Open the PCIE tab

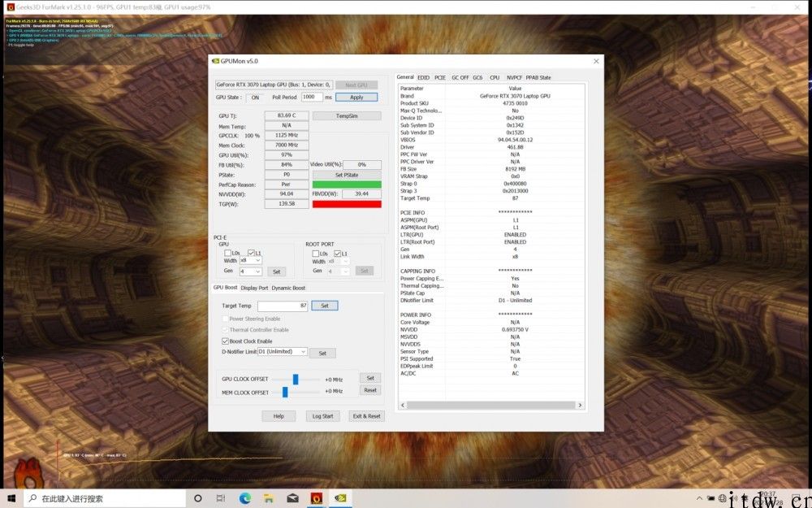click(x=440, y=77)
